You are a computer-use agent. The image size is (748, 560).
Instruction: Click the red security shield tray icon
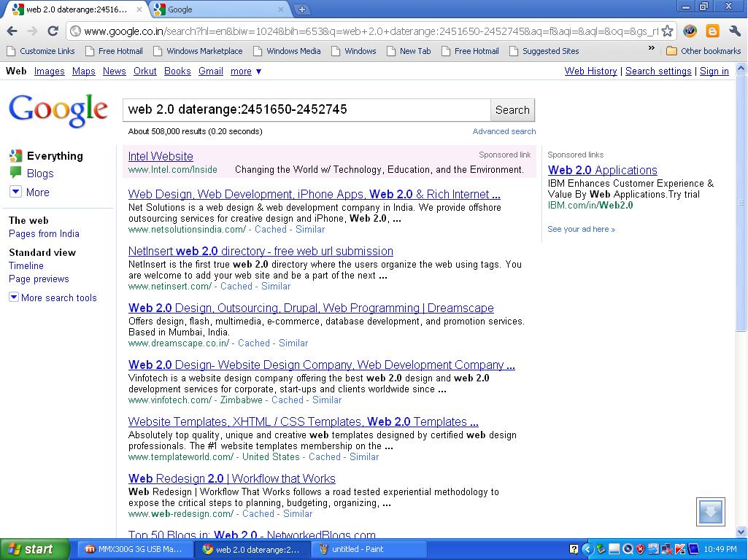(x=641, y=549)
